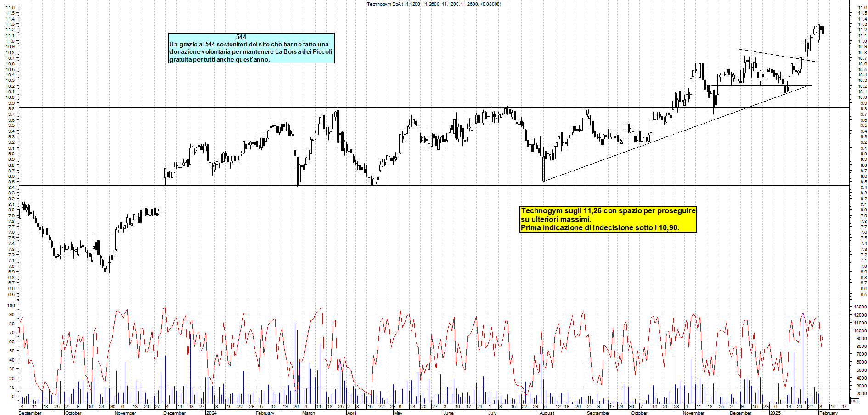Select the 2000 volume axis value
Image resolution: width=868 pixels, height=415 pixels.
(861, 393)
